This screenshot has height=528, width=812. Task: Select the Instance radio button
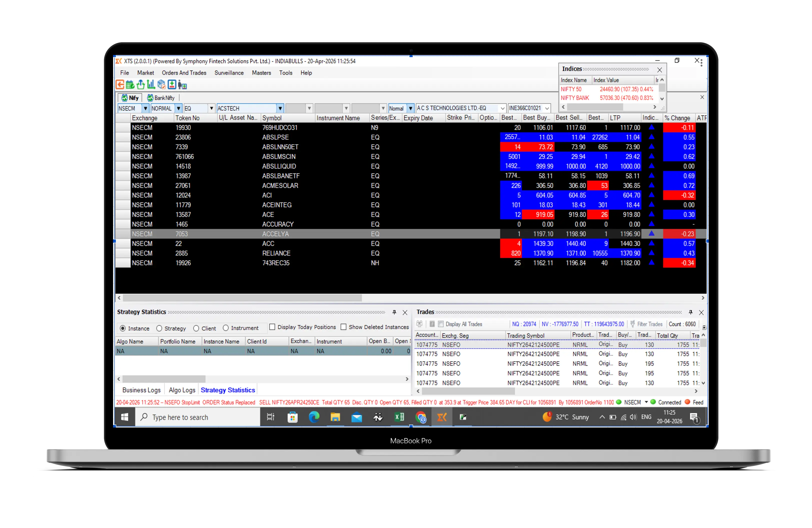pos(123,328)
